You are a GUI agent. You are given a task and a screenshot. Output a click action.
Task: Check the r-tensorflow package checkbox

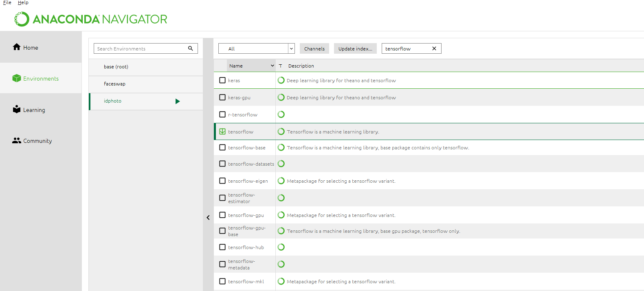[222, 114]
